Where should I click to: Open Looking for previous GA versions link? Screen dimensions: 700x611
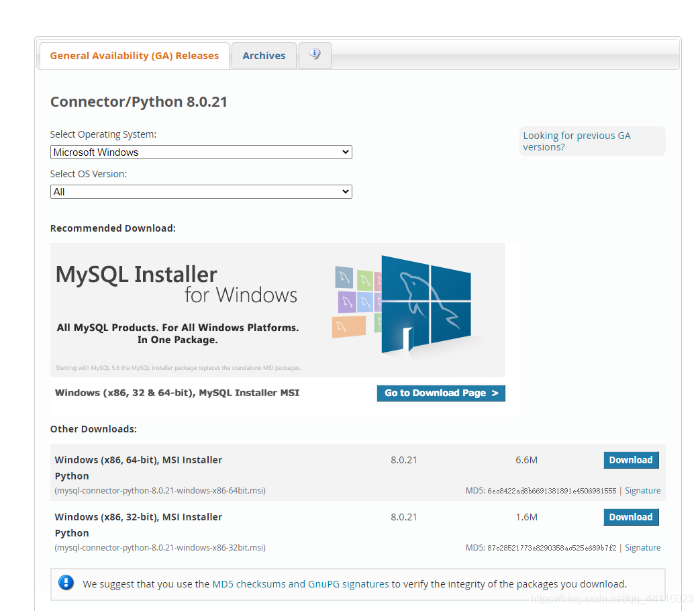click(577, 141)
